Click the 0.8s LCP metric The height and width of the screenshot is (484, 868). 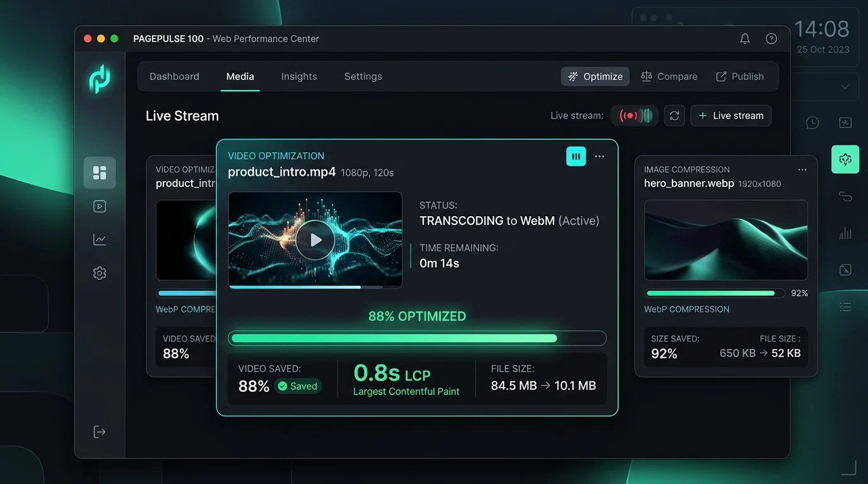[x=392, y=373]
